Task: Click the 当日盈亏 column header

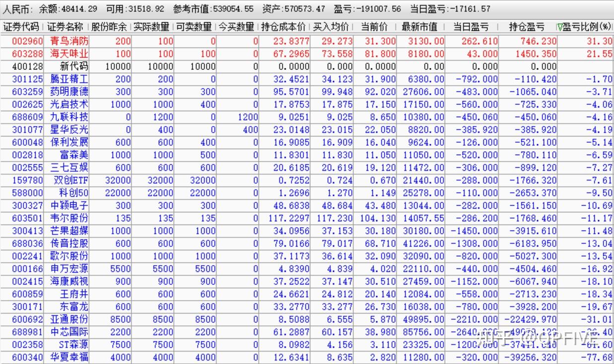Action: point(471,27)
